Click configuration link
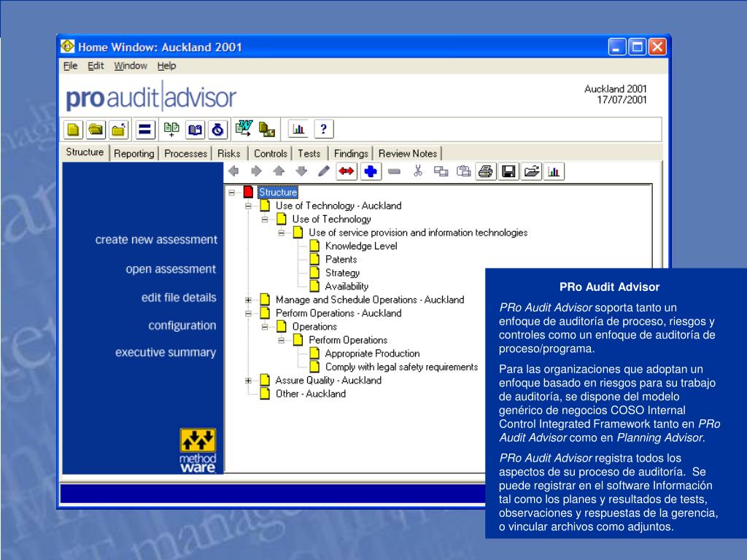Viewport: 747px width, 560px height. [182, 326]
